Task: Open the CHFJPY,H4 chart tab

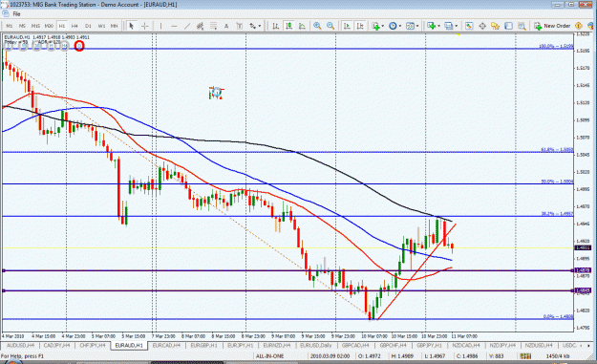Action: coord(92,345)
